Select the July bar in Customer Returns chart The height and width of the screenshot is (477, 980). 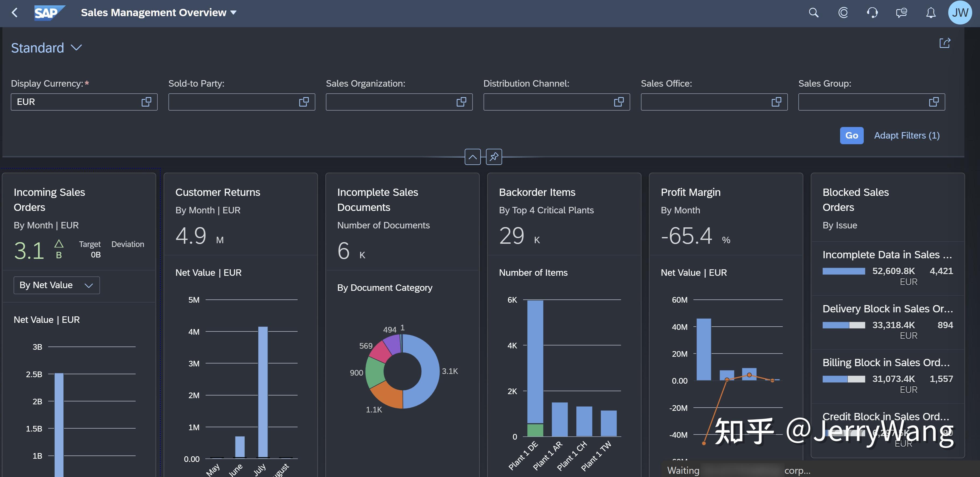pyautogui.click(x=263, y=391)
